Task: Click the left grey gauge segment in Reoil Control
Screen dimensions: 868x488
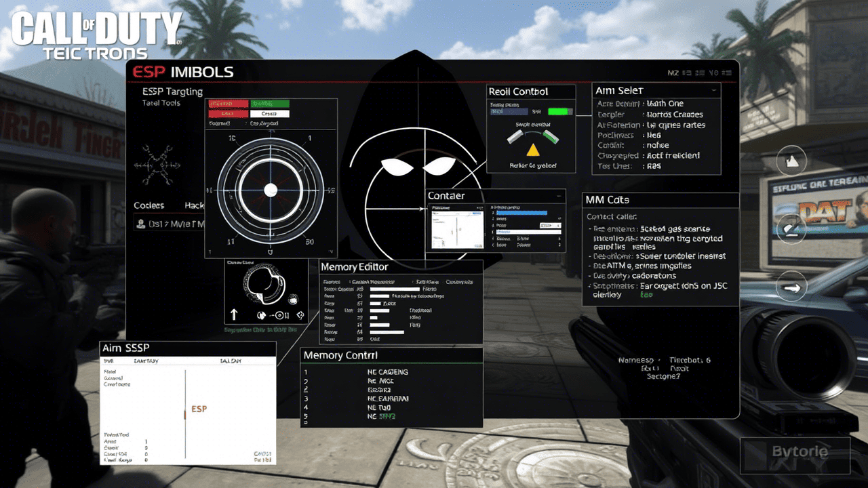Action: point(515,136)
